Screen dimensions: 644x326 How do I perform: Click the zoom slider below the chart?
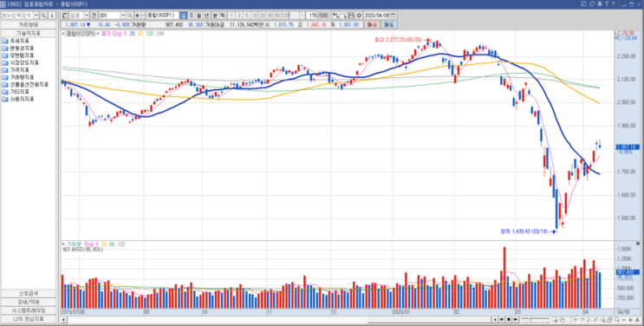click(535, 319)
